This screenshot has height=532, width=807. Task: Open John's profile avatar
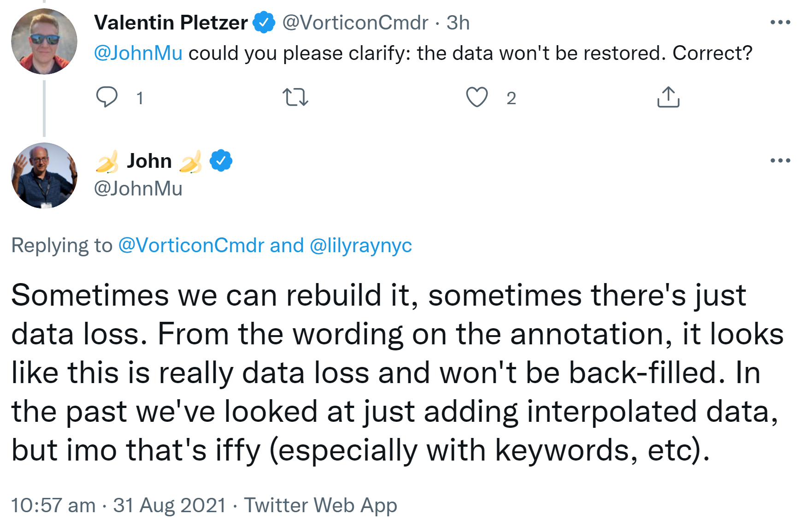coord(44,175)
